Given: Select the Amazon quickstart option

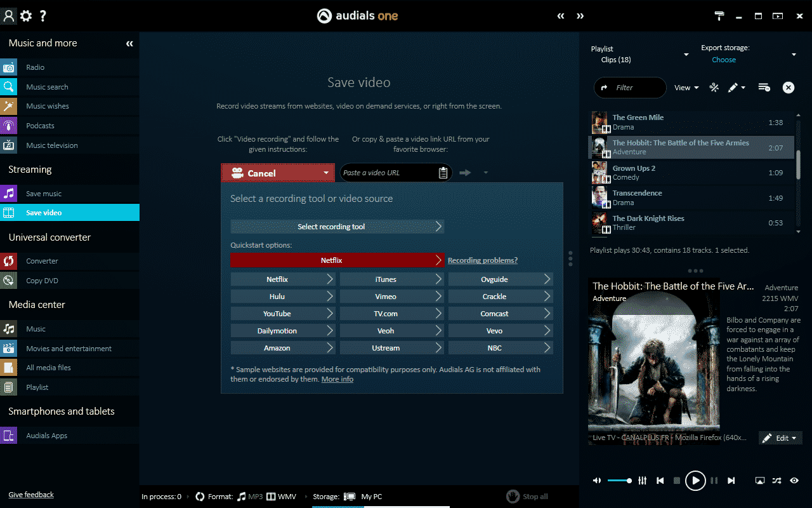Looking at the screenshot, I should 282,348.
